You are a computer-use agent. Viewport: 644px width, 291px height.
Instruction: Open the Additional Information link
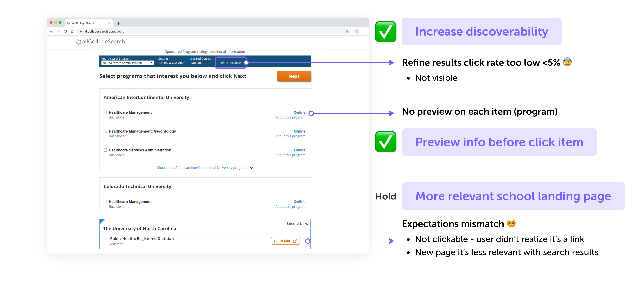pos(227,51)
